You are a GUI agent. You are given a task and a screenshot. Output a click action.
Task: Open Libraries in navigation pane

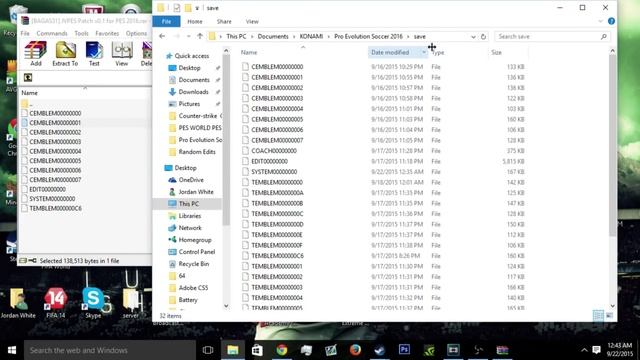[185, 216]
